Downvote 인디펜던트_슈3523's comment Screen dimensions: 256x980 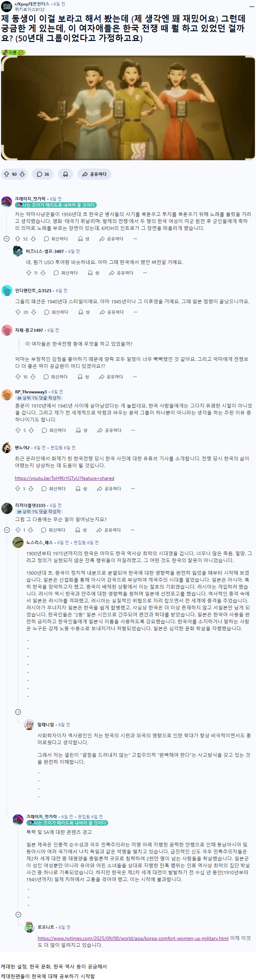(34, 312)
